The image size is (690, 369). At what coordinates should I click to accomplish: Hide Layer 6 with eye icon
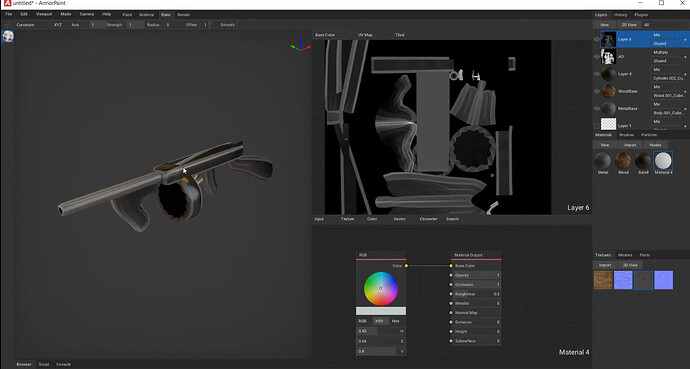tap(597, 39)
